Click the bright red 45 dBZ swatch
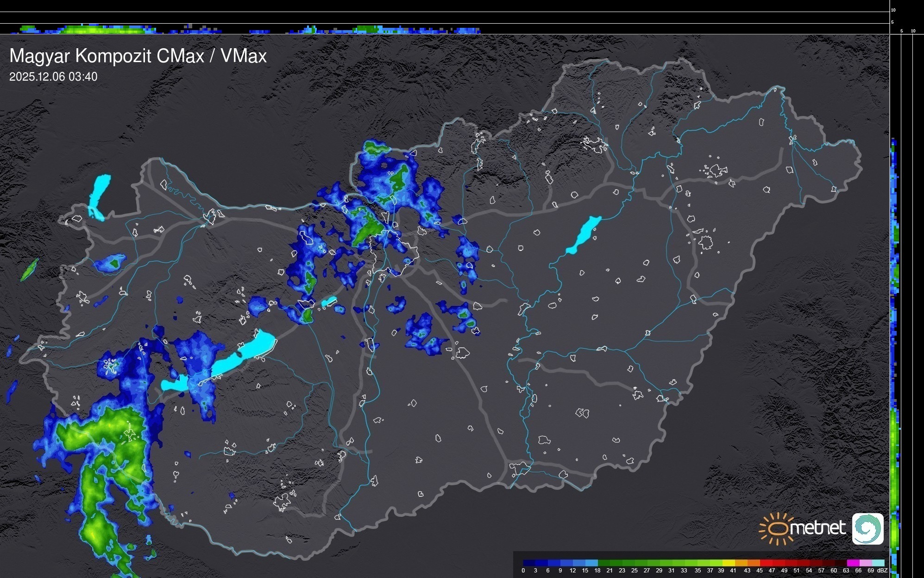Screen dimensions: 924x578 click(766, 563)
